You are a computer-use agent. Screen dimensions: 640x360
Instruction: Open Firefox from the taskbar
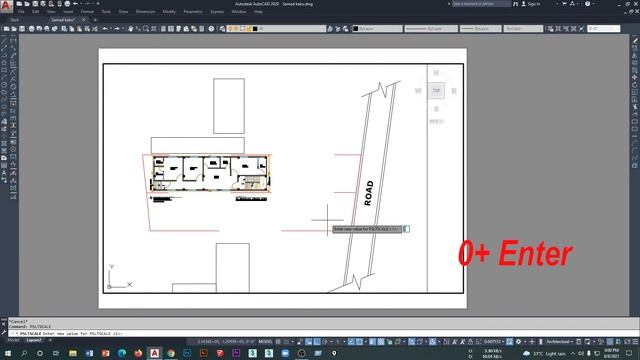point(138,353)
